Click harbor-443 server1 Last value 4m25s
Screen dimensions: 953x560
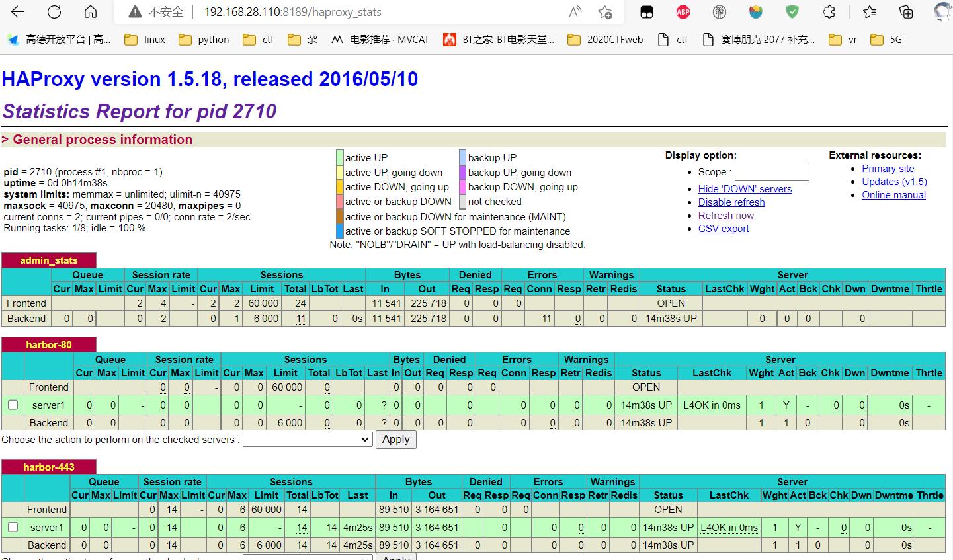pyautogui.click(x=358, y=528)
